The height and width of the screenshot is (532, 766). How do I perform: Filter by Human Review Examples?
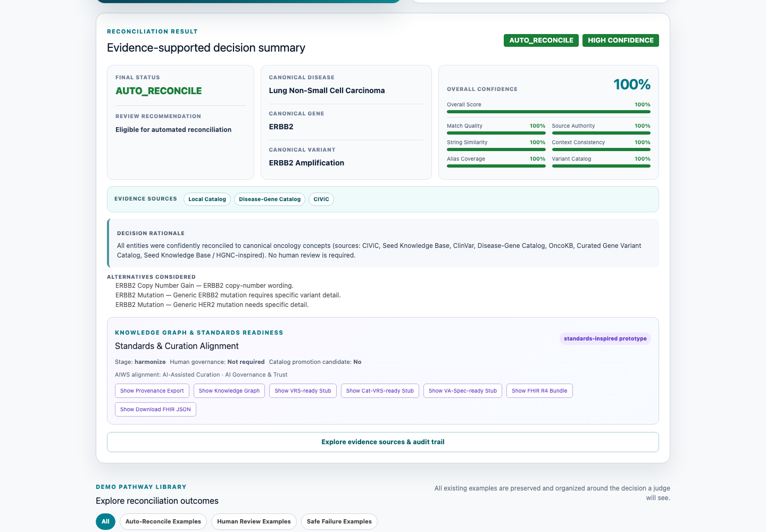click(254, 521)
